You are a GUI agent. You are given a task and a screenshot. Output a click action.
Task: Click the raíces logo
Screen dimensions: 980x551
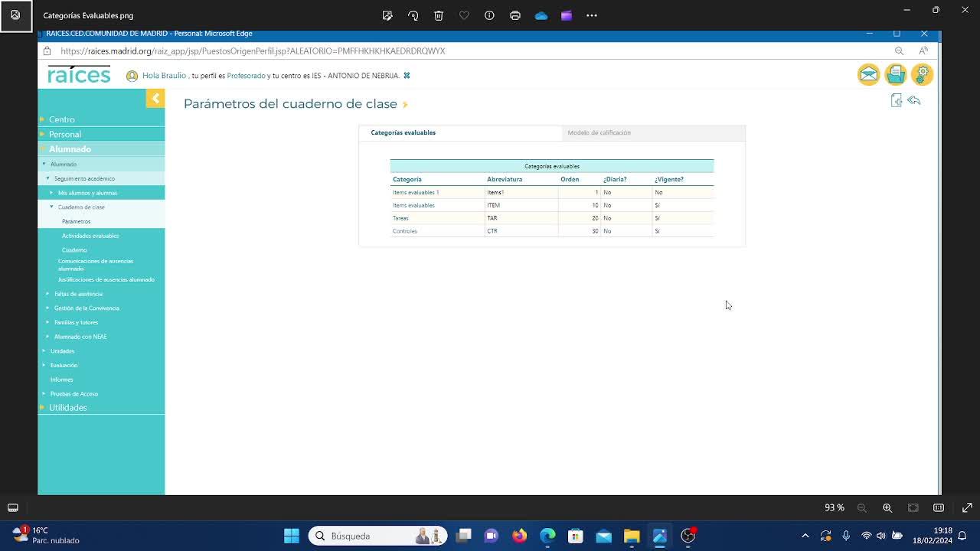[79, 75]
